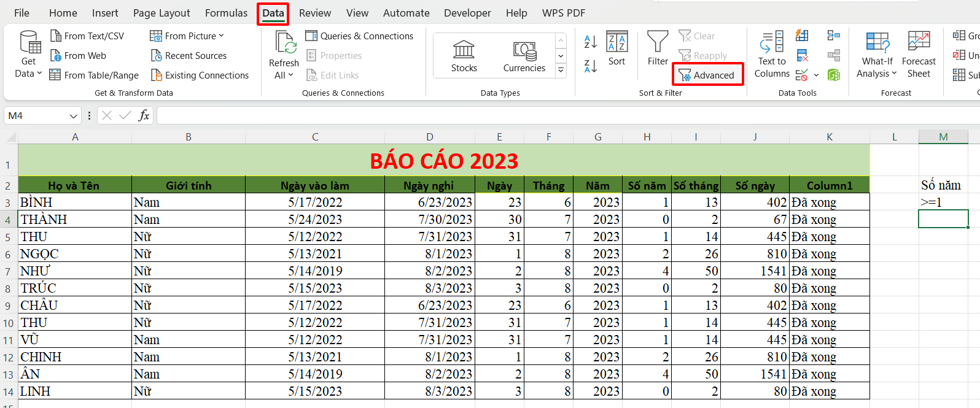Image resolution: width=980 pixels, height=408 pixels.
Task: Click the 'Số năm' criteria label in column M
Action: [x=943, y=185]
